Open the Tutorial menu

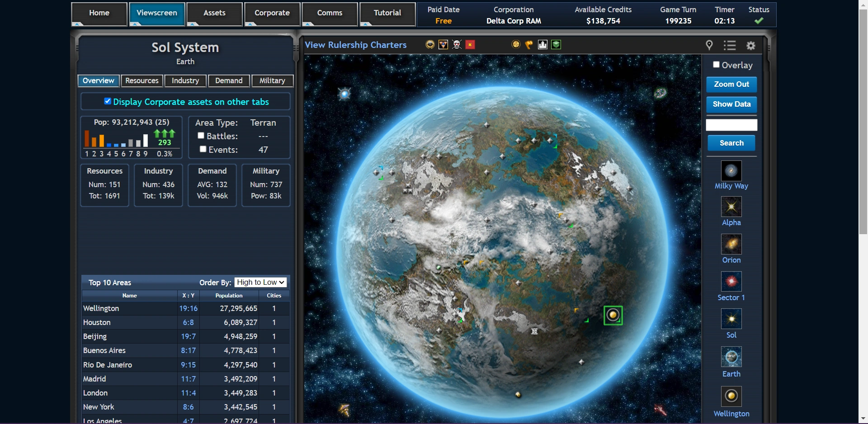click(387, 14)
